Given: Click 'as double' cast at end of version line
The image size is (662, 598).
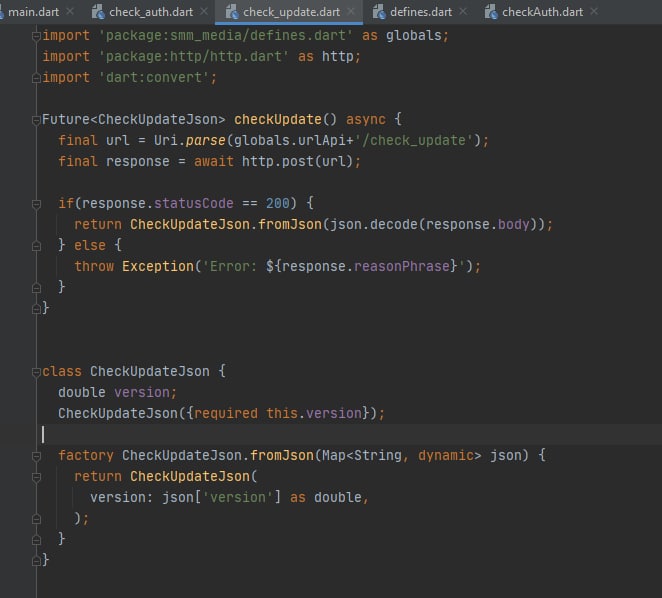Looking at the screenshot, I should pyautogui.click(x=326, y=497).
